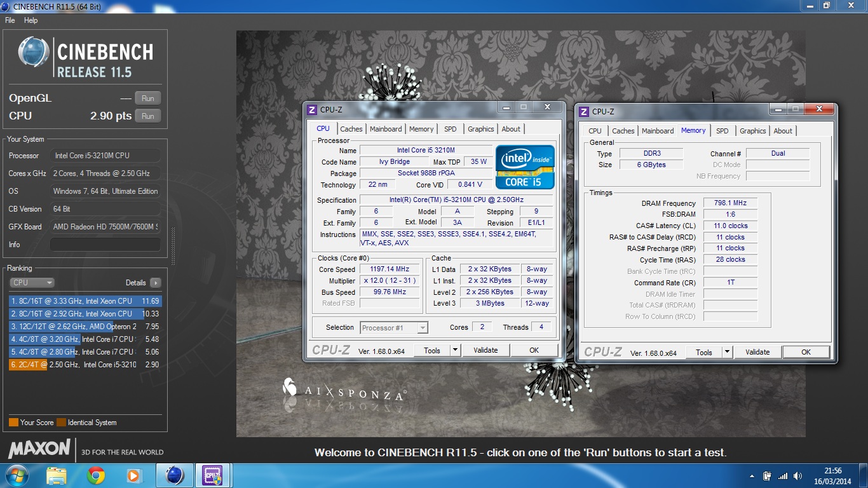Switch to Caches tab in left CPU-Z

point(351,129)
